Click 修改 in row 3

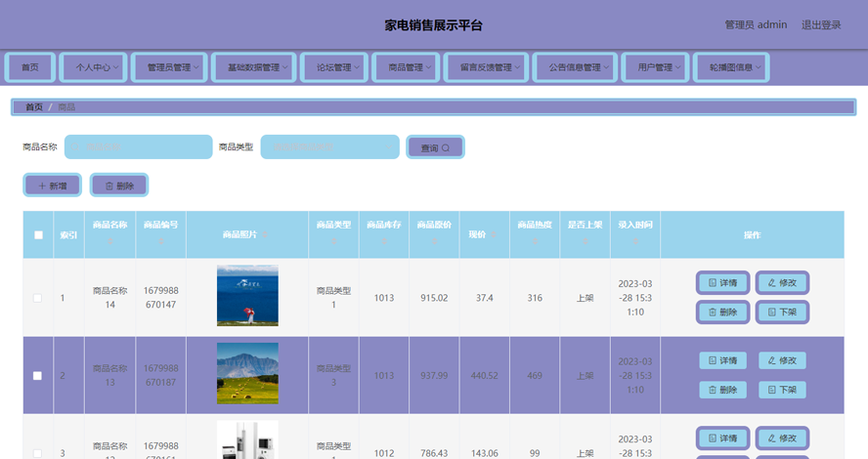coord(782,438)
